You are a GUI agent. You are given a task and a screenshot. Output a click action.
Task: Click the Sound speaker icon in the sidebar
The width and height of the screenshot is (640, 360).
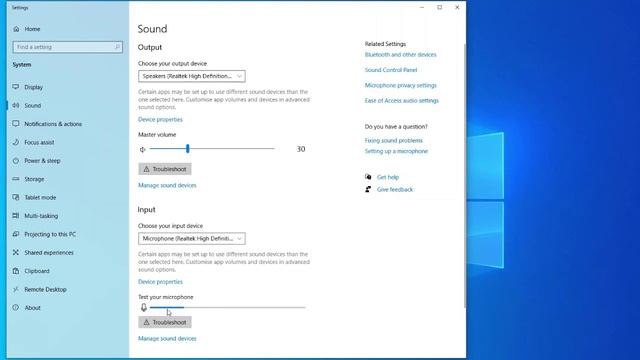[16, 105]
